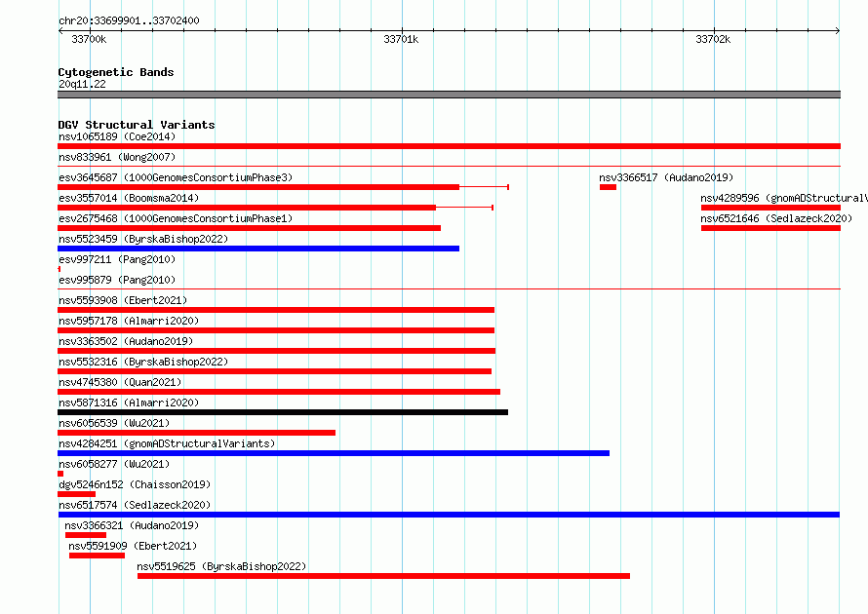The width and height of the screenshot is (868, 614).
Task: Click nsv5523459 (ByrskaBishop2022) label
Action: pos(143,239)
